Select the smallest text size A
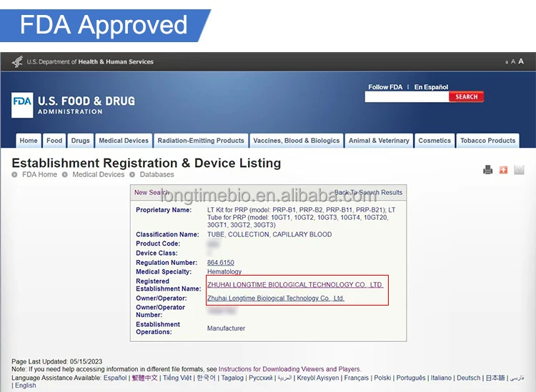The height and width of the screenshot is (392, 536). (x=507, y=62)
